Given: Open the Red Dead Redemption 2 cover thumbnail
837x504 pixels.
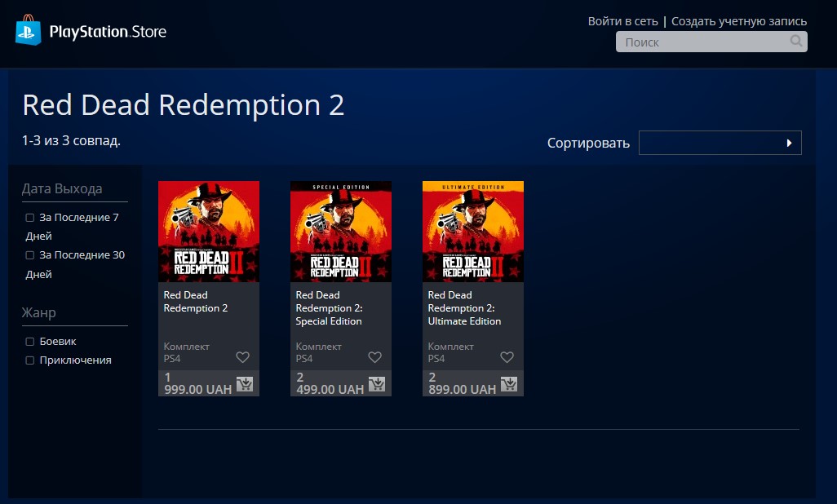Looking at the screenshot, I should click(x=208, y=231).
